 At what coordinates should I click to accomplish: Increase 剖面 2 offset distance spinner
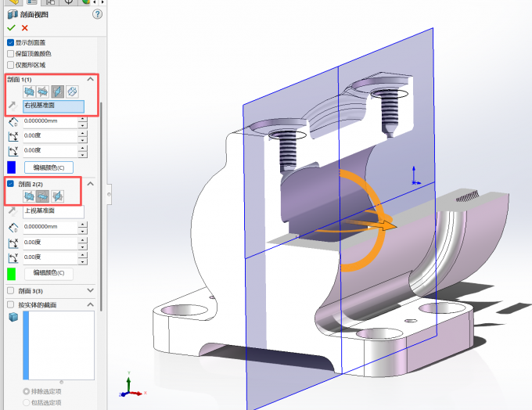point(83,225)
